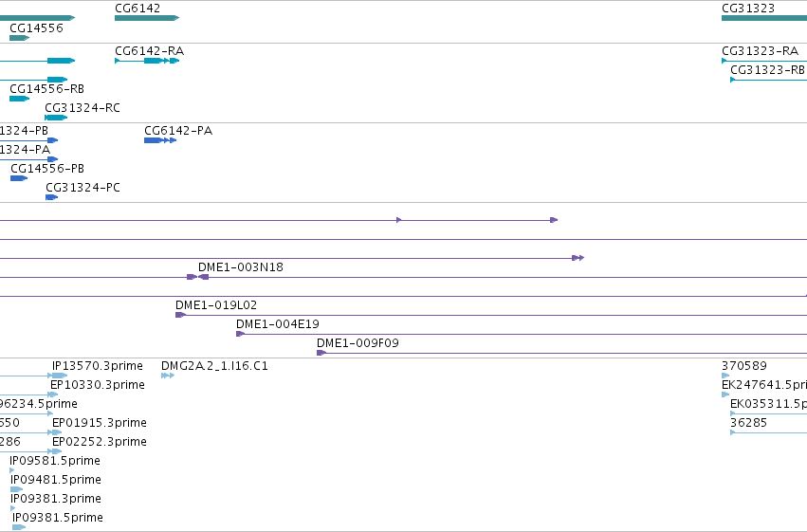Select the DME1-009F09 clone start marker

tap(321, 353)
